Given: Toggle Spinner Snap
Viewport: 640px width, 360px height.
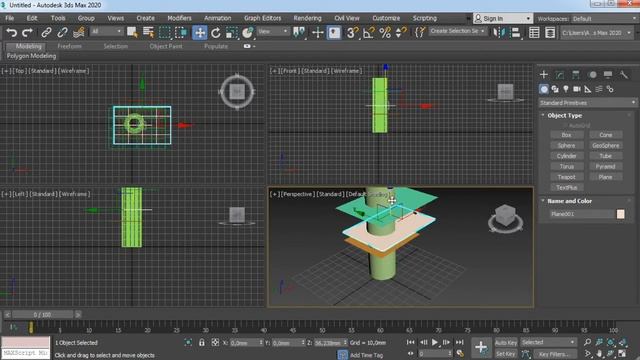Looking at the screenshot, I should coord(401,32).
